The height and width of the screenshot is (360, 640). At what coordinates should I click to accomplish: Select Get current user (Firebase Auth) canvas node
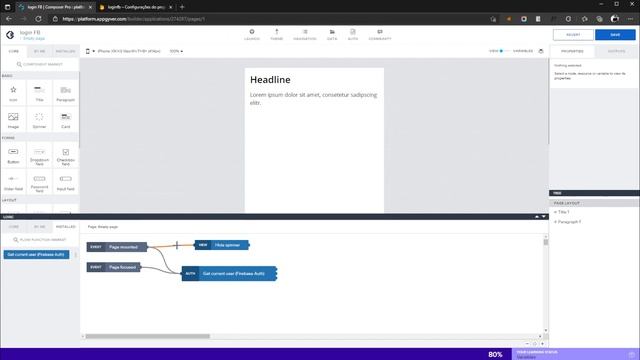[x=229, y=273]
